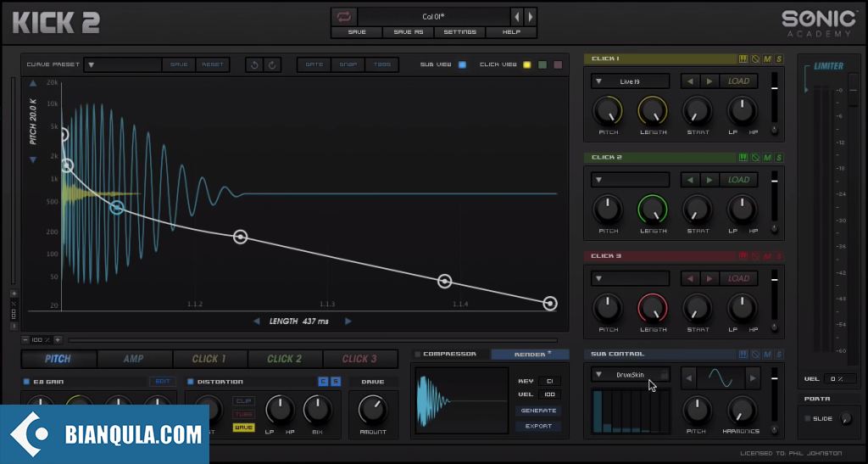The image size is (868, 464).
Task: Click the Save As button
Action: (x=409, y=32)
